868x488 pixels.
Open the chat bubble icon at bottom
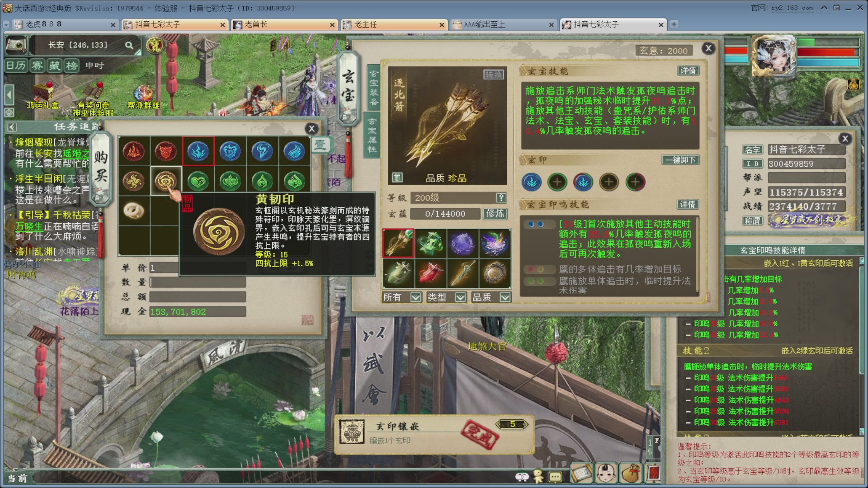(x=555, y=477)
